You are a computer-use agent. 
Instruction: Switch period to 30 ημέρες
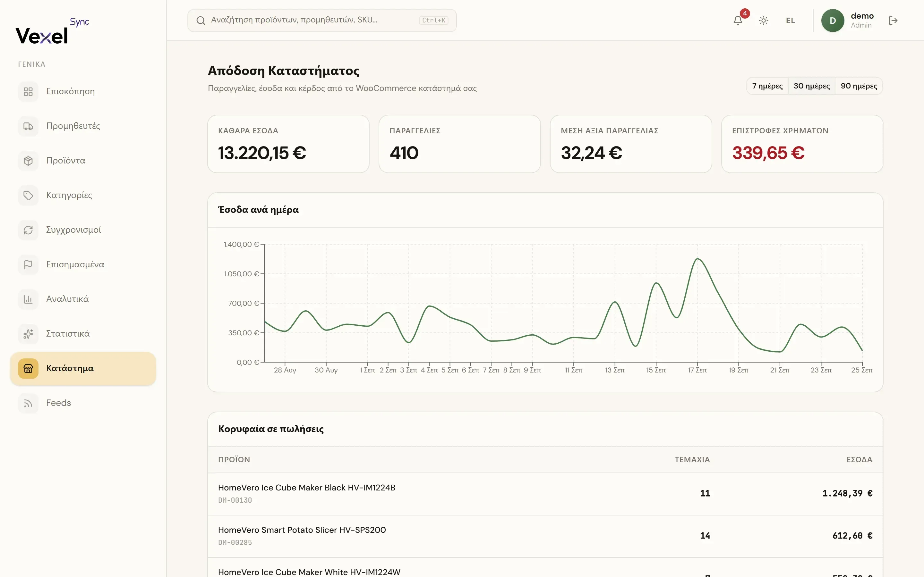pyautogui.click(x=811, y=86)
